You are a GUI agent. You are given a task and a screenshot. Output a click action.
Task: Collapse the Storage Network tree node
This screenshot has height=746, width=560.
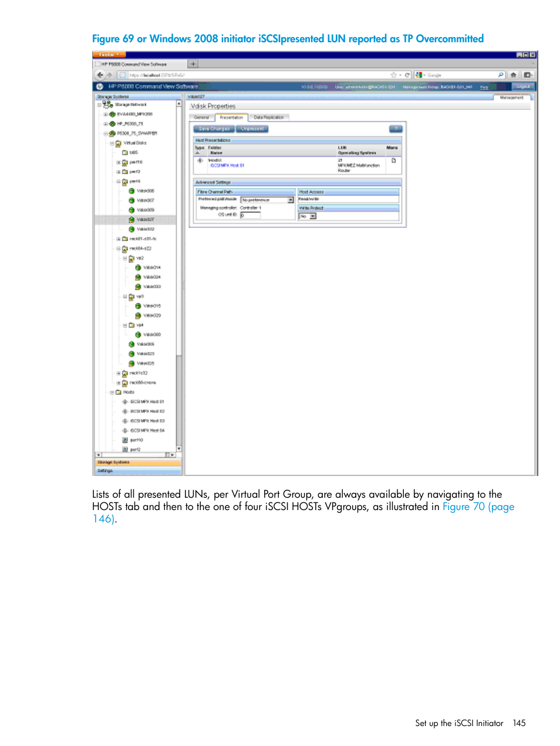point(99,105)
